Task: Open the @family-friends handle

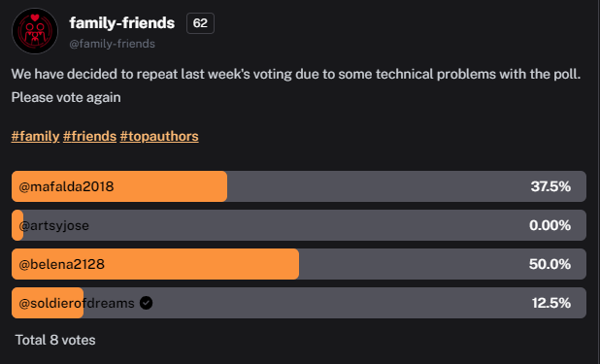Action: point(112,44)
